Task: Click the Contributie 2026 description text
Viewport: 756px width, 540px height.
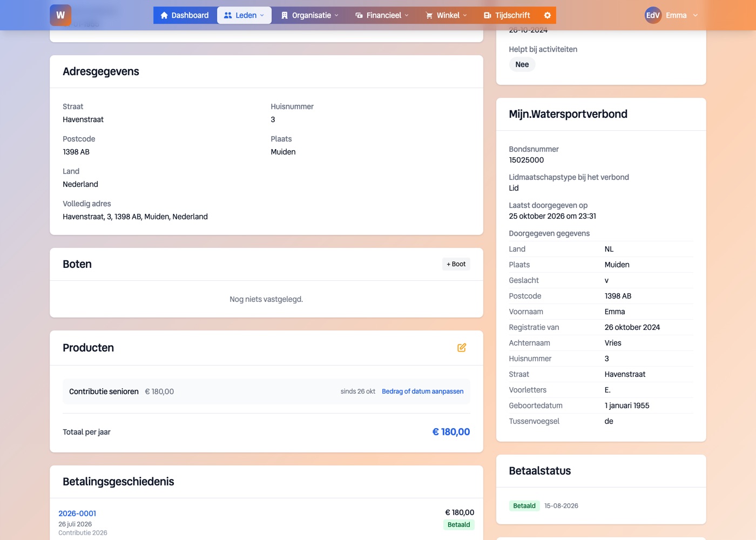Action: pos(83,533)
